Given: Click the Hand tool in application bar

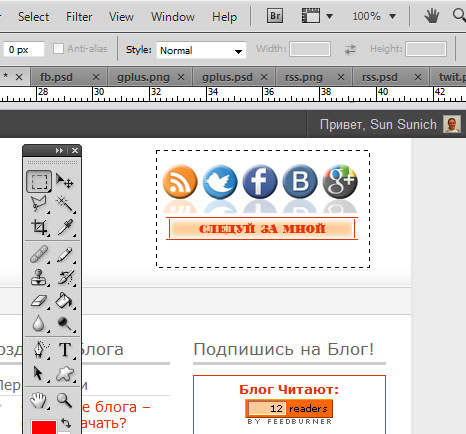Looking at the screenshot, I should click(x=432, y=16).
